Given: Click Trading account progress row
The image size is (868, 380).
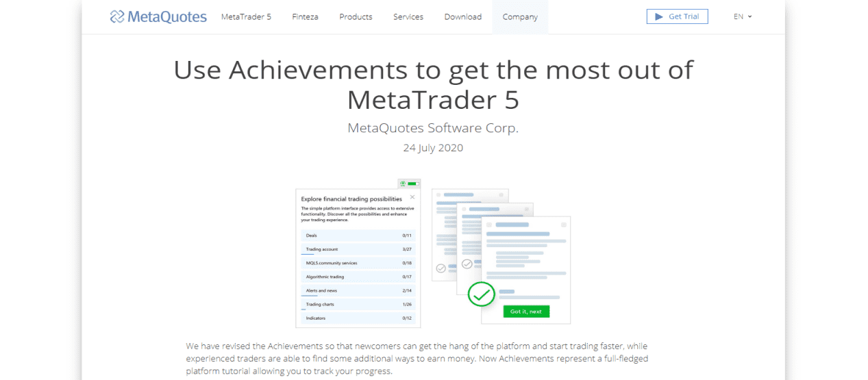Looking at the screenshot, I should [358, 249].
